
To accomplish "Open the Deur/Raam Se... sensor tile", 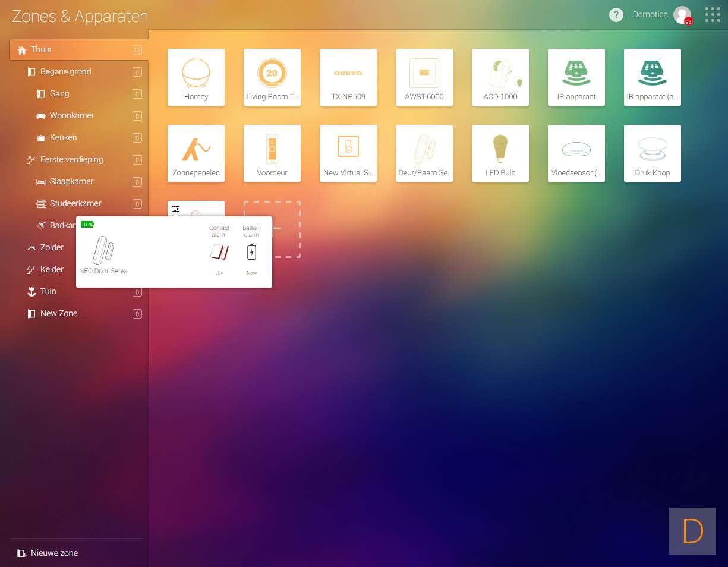I will click(424, 153).
